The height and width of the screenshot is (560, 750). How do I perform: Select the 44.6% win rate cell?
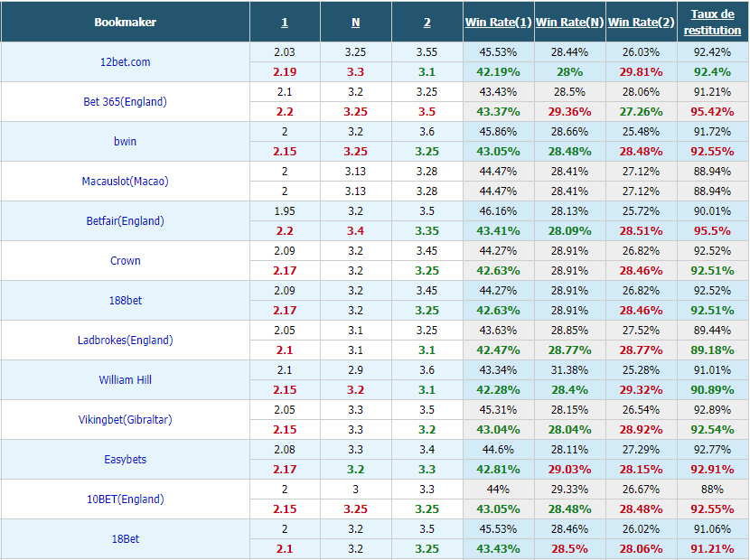[498, 449]
